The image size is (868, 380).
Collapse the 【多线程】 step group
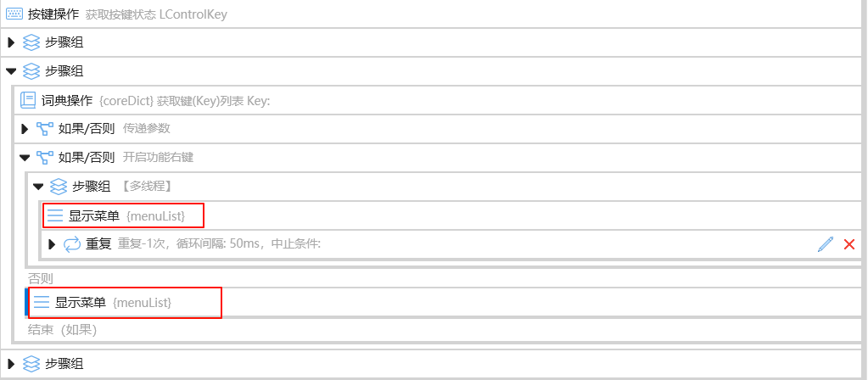click(x=38, y=187)
